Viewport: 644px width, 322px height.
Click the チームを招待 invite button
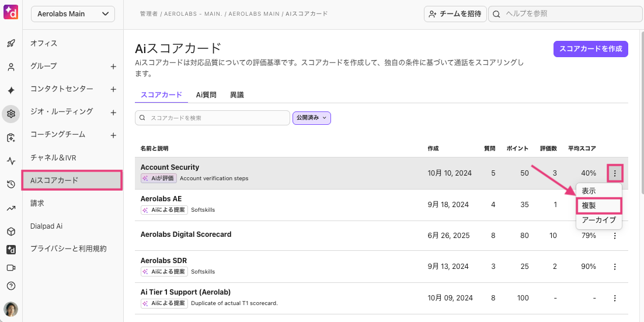tap(455, 14)
